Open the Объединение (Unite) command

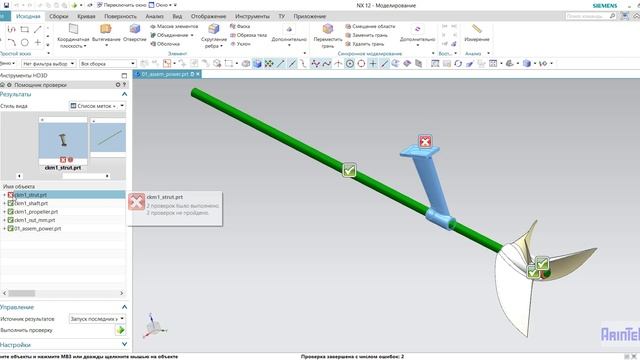tap(172, 35)
